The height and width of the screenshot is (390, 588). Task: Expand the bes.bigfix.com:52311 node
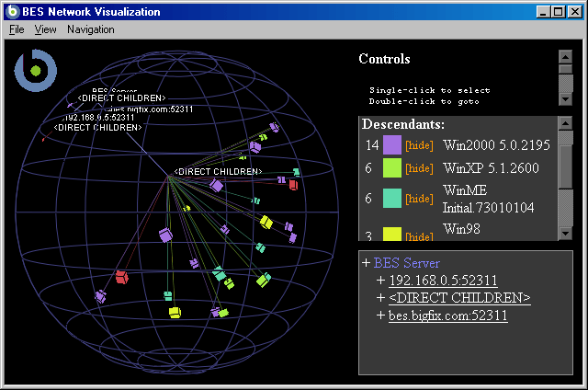tap(380, 315)
